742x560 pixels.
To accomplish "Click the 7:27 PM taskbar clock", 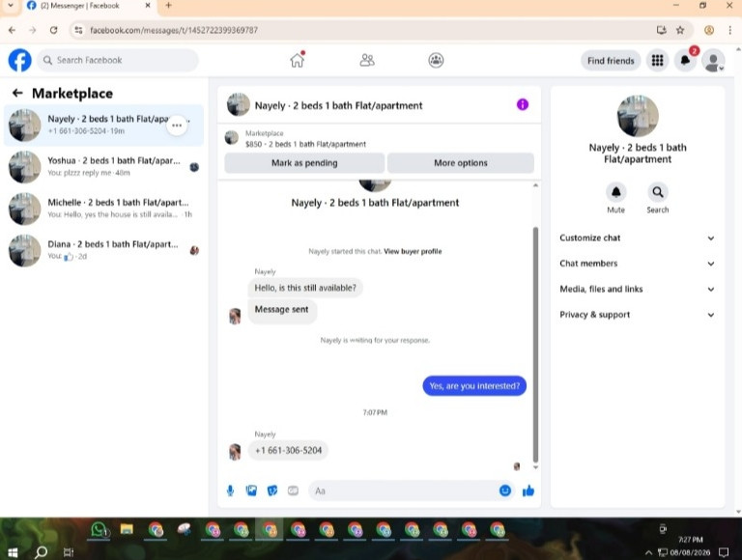I will [690, 540].
